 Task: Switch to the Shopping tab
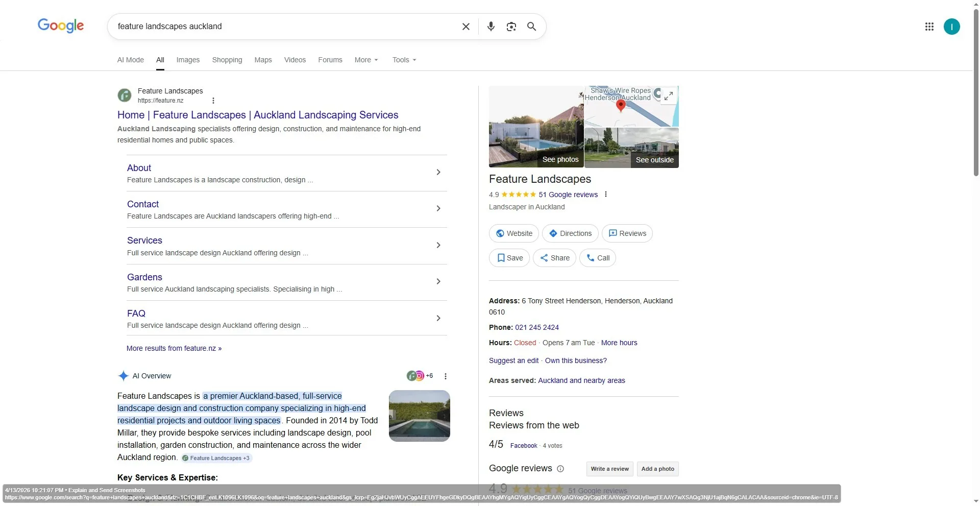point(227,60)
